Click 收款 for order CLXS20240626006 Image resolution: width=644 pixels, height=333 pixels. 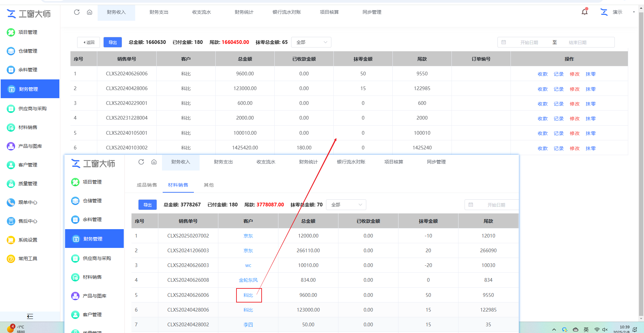(542, 74)
